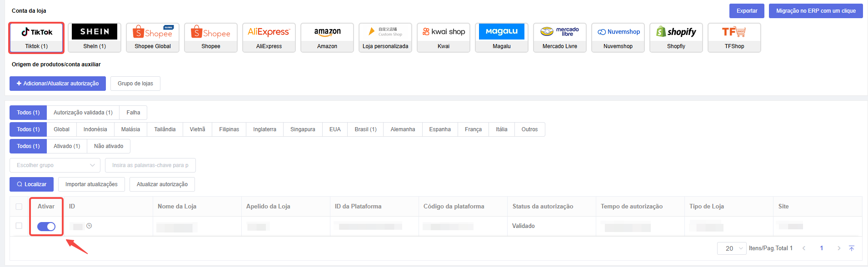Image resolution: width=868 pixels, height=267 pixels.
Task: Click Adicionar/Atualizar autorização button
Action: 58,84
